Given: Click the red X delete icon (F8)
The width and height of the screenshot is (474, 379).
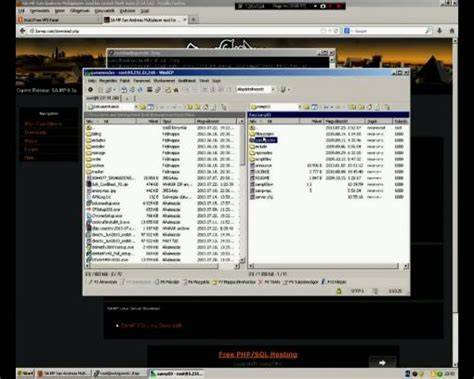Looking at the screenshot, I should click(x=261, y=282).
